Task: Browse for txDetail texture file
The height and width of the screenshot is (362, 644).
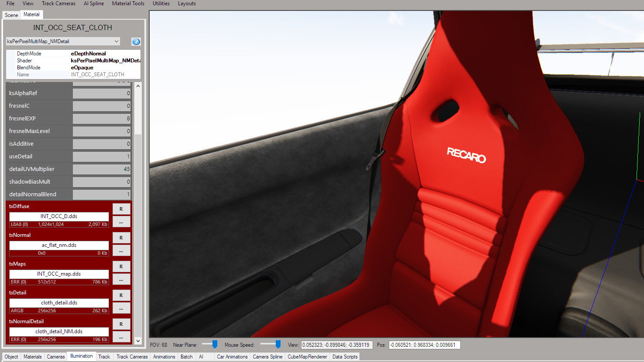Action: [x=121, y=308]
